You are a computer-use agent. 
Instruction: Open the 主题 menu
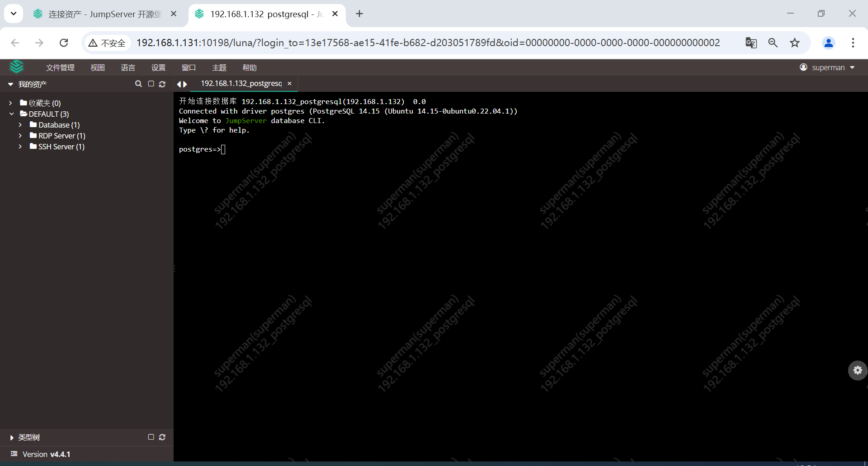point(219,67)
